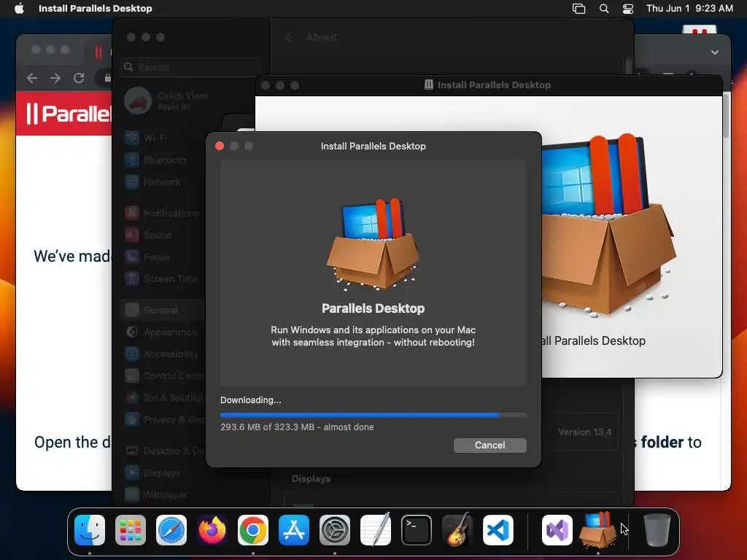
Task: Click the Parallels Desktop box icon in dialog
Action: pos(373,244)
